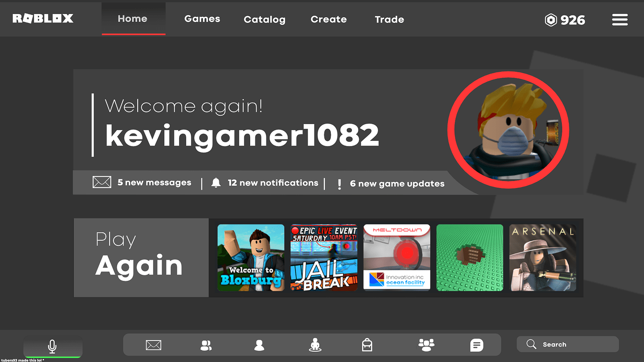
Task: Click the Robux currency icon
Action: coord(551,20)
